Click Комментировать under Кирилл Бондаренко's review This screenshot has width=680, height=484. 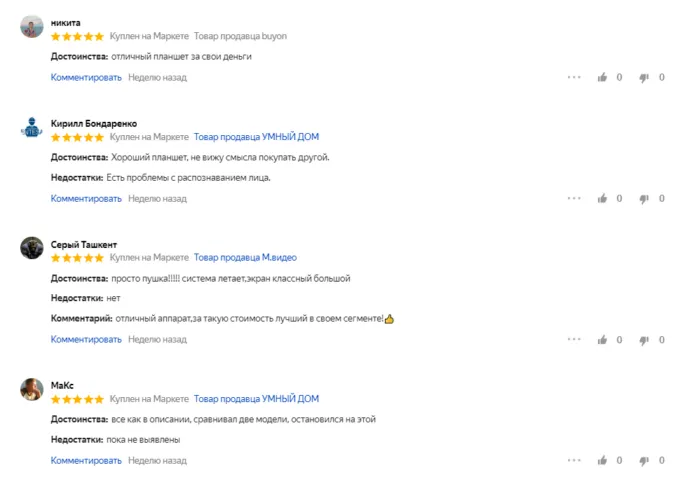click(86, 198)
